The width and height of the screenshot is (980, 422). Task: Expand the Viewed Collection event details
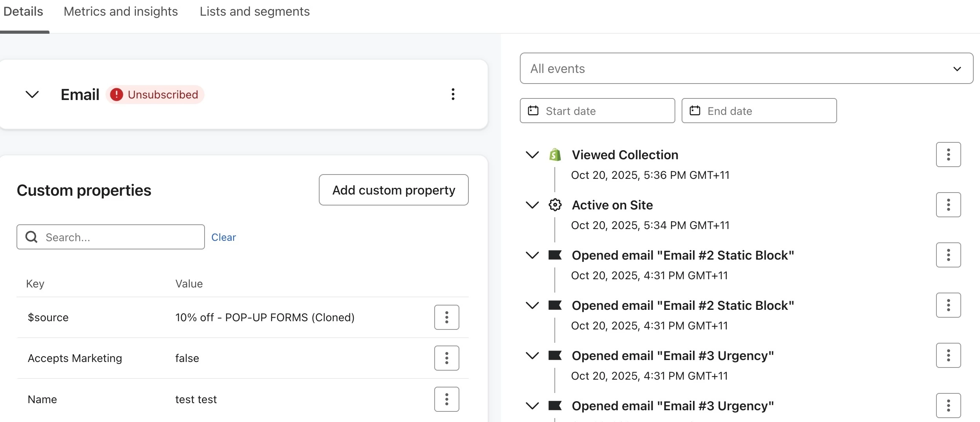532,155
